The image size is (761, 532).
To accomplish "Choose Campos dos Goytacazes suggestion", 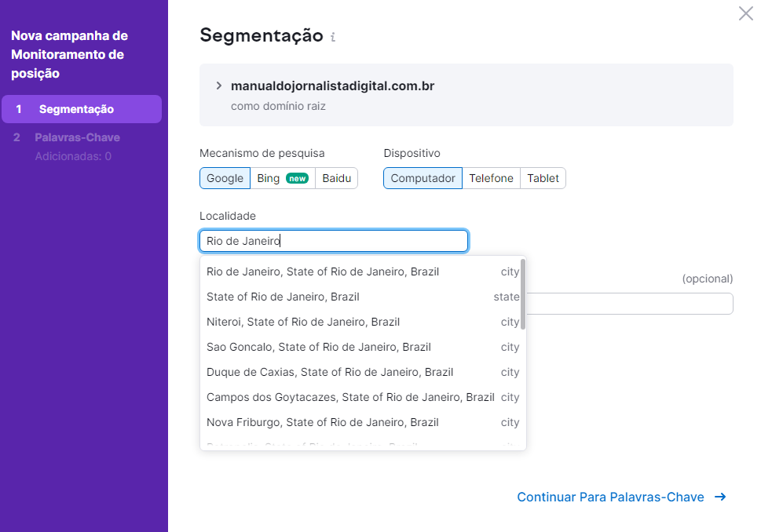I will coord(350,397).
